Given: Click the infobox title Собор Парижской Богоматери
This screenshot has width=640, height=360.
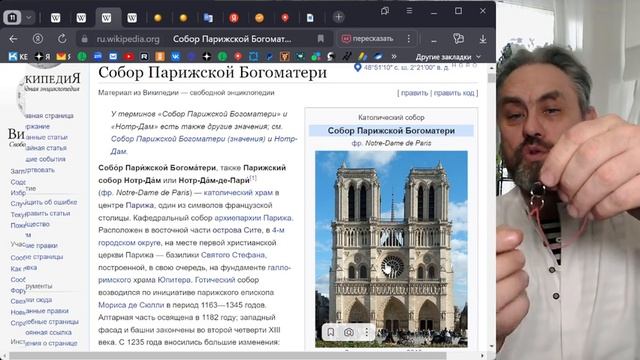Looking at the screenshot, I should (391, 131).
